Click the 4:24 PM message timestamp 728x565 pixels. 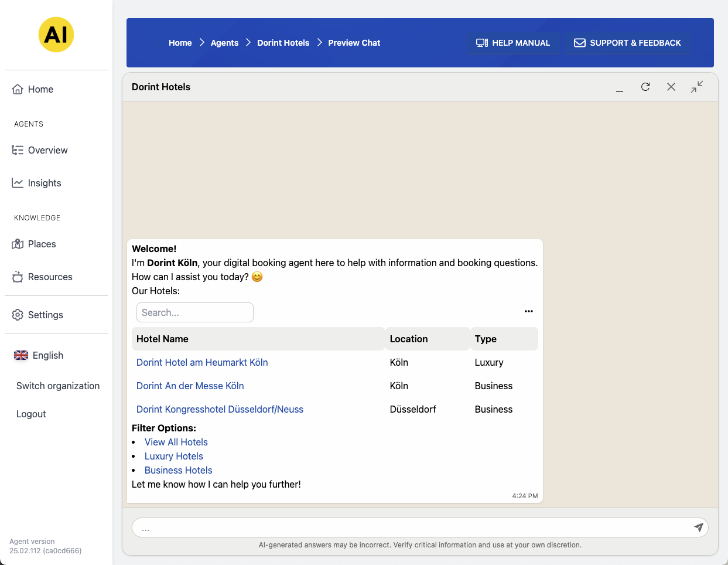click(x=525, y=496)
